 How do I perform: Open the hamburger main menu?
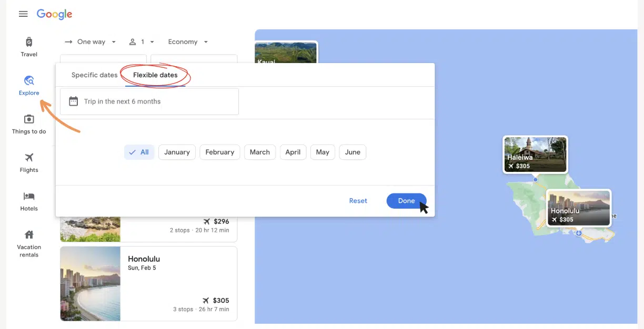(x=23, y=14)
